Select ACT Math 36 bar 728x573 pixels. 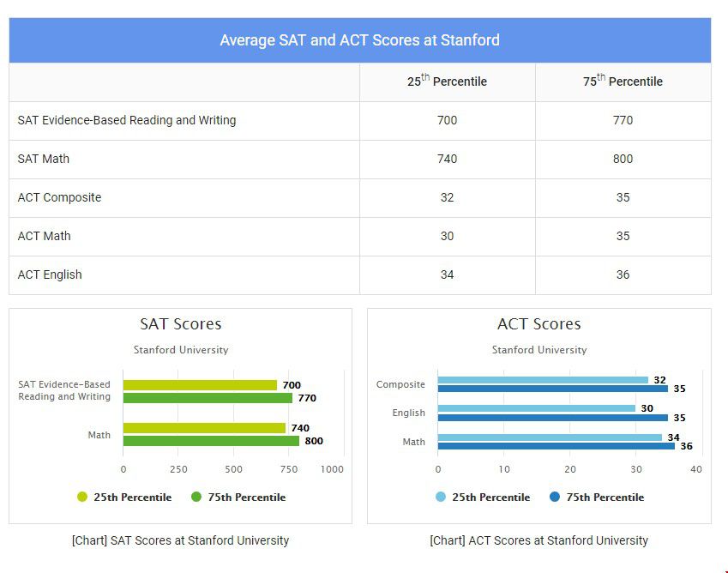[557, 446]
